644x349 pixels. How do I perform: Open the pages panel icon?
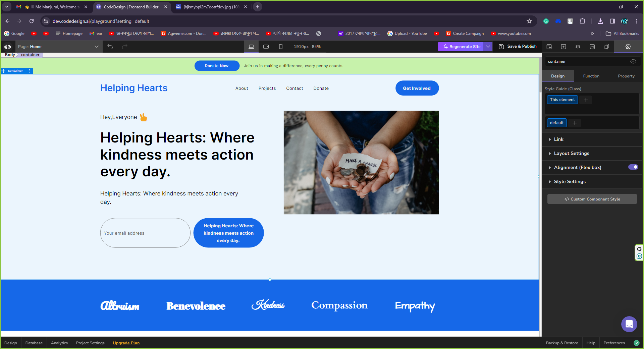point(607,47)
